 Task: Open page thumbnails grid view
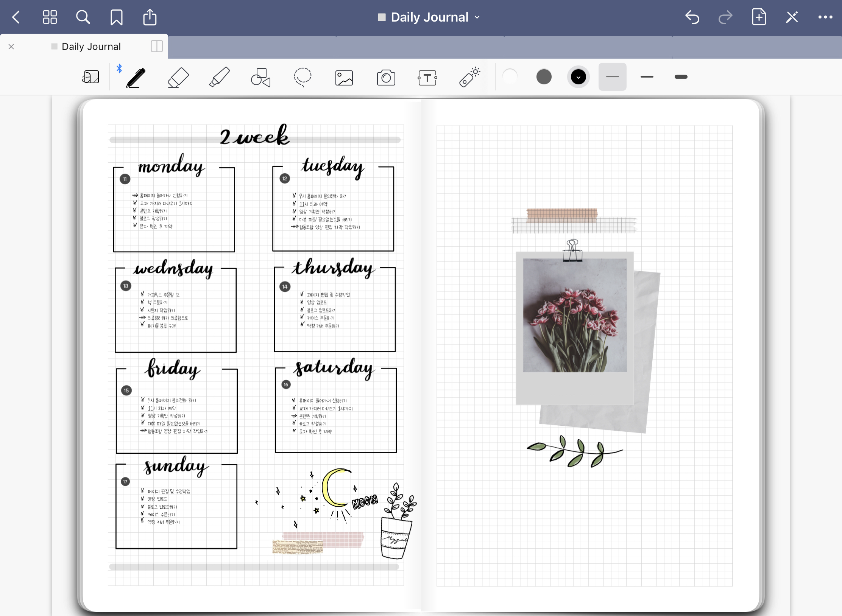click(50, 17)
